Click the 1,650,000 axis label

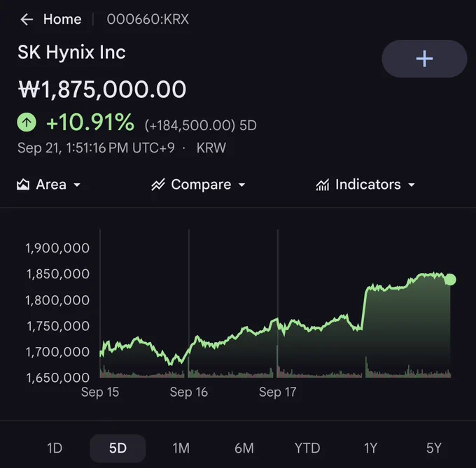(x=57, y=378)
